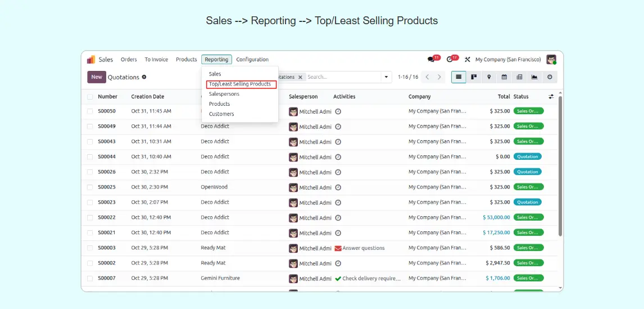The width and height of the screenshot is (644, 309).
Task: Tick the checkbox for order S00044
Action: coord(90,157)
